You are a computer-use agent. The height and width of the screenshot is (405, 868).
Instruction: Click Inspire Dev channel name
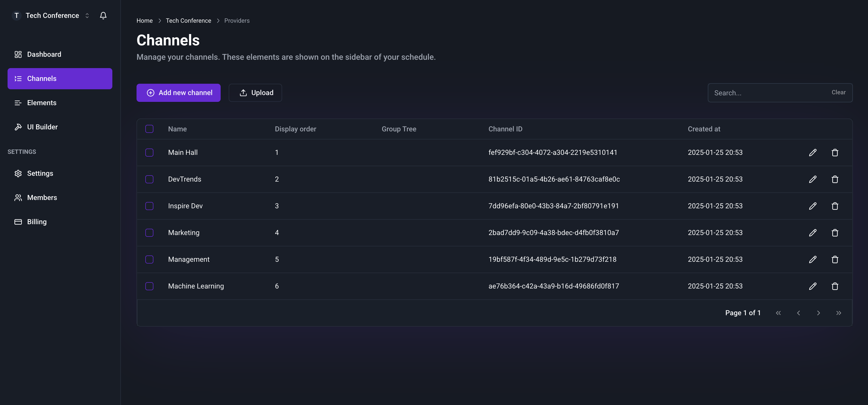tap(185, 206)
